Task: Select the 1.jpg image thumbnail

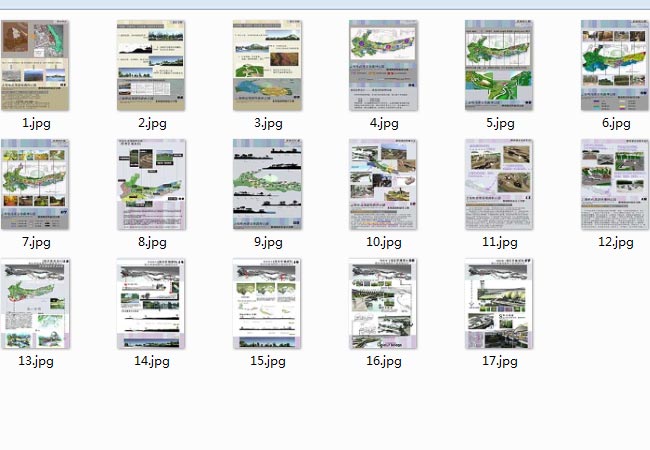Action: pyautogui.click(x=36, y=65)
